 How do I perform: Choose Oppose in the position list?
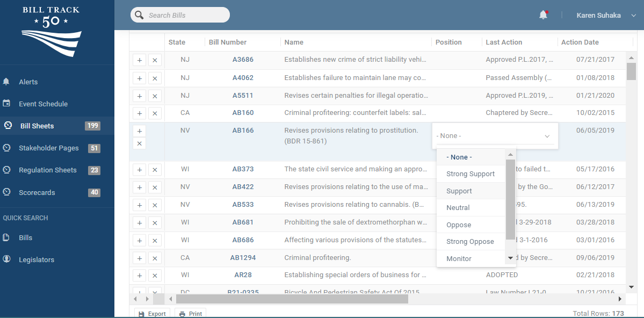(458, 225)
